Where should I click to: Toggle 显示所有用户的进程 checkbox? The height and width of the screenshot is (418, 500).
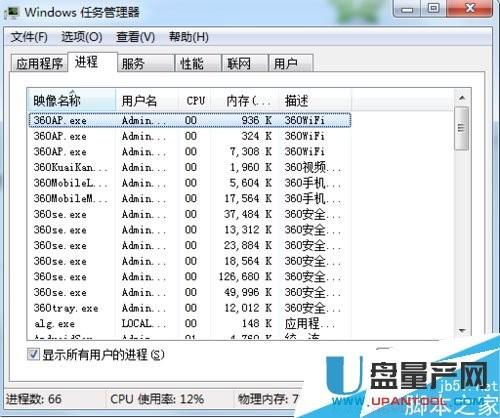click(x=33, y=354)
